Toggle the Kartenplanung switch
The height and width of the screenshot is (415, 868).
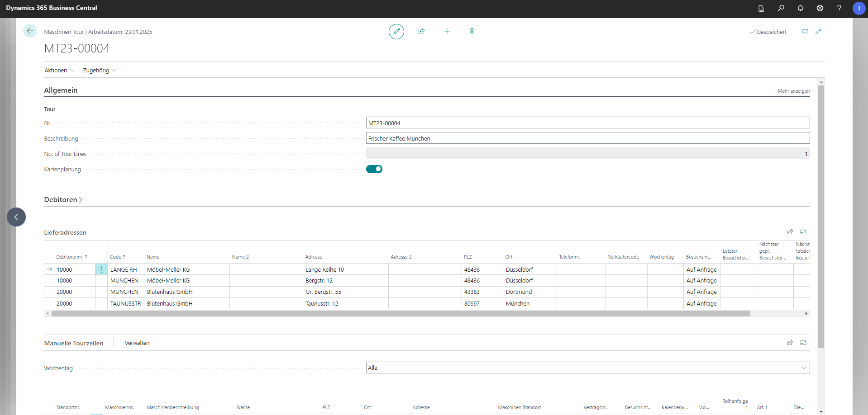pyautogui.click(x=374, y=169)
